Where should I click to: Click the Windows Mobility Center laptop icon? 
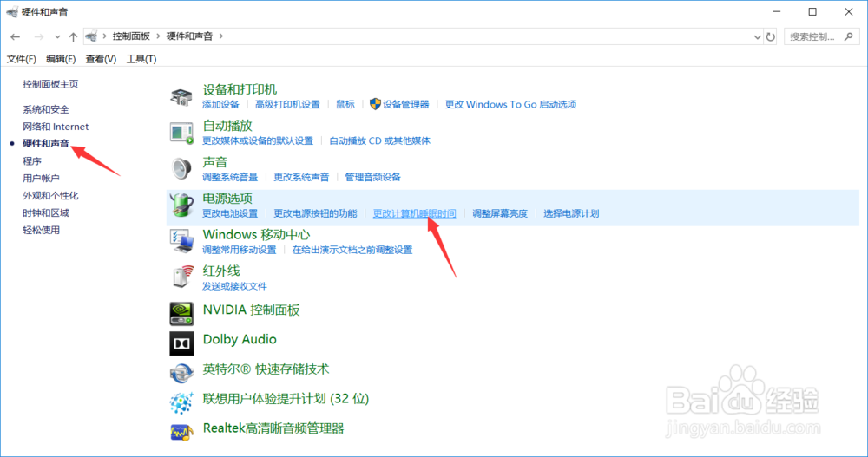coord(181,242)
